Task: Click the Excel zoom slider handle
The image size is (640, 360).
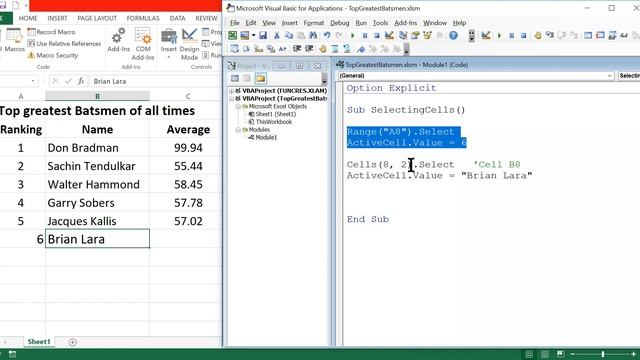Action: coord(602,354)
